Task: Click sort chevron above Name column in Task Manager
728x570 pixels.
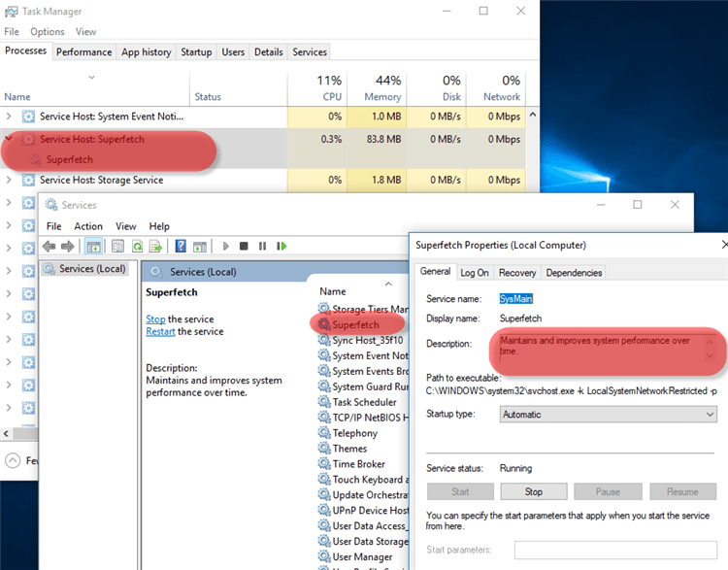Action: point(92,77)
